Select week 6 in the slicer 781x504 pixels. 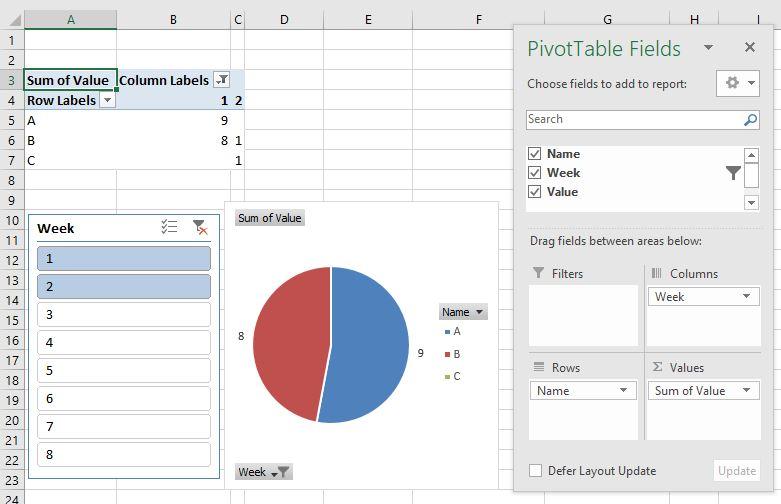[x=124, y=398]
